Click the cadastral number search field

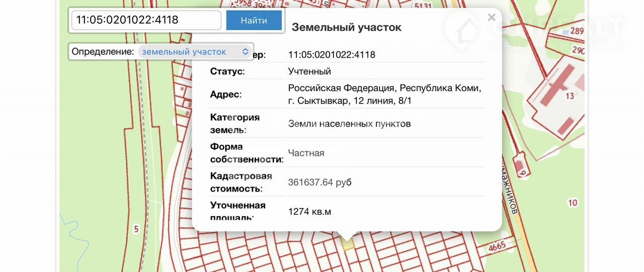pyautogui.click(x=146, y=20)
